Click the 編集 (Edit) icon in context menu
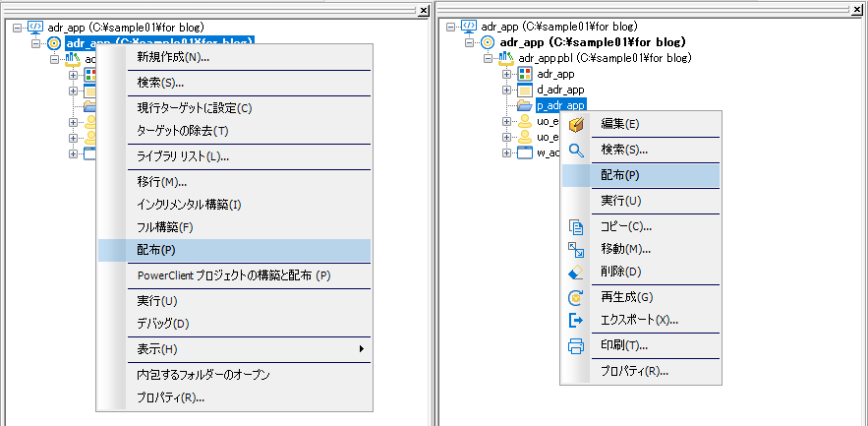The width and height of the screenshot is (868, 426). (x=577, y=124)
